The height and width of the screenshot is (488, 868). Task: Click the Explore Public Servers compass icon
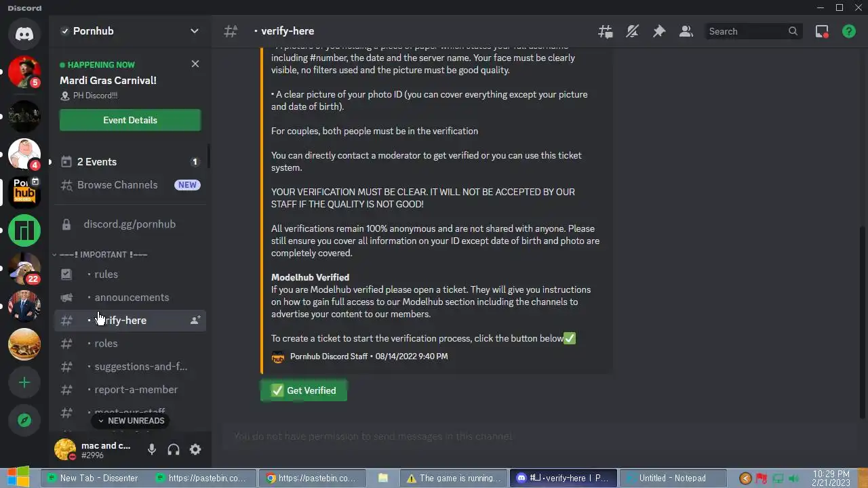24,420
